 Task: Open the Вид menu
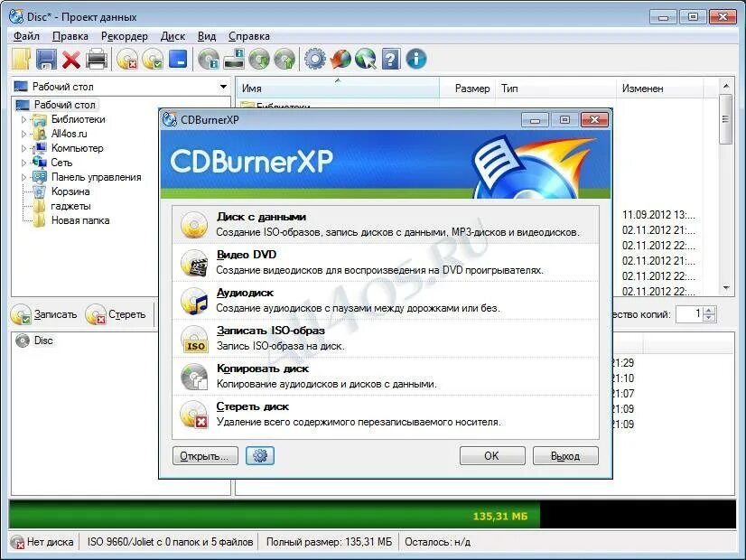pos(207,36)
